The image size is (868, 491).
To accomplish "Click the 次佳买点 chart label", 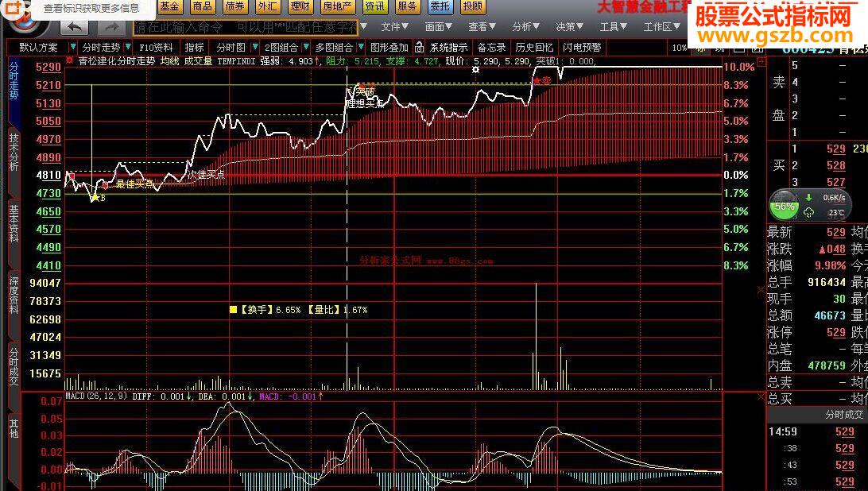I will coord(206,174).
